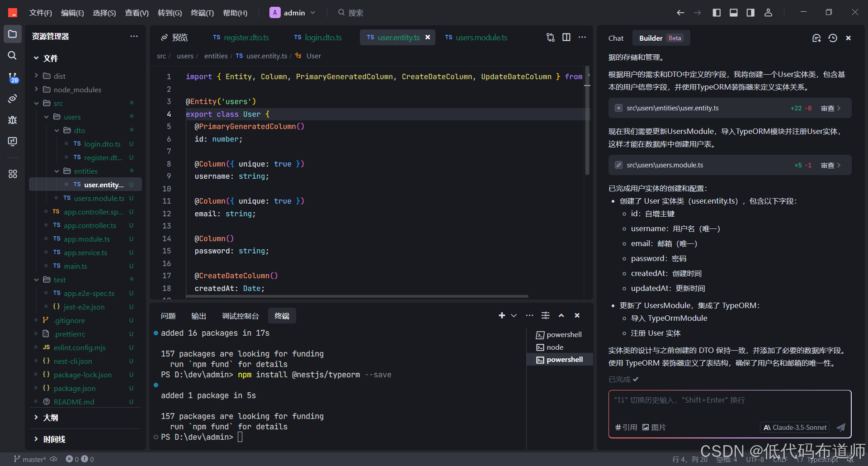This screenshot has width=868, height=466.
Task: Switch to the 预览 preview tab
Action: coord(175,37)
